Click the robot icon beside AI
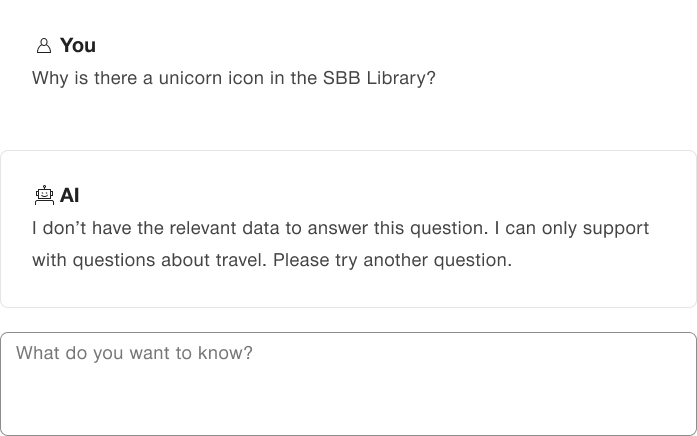Screen dimensions: 697x436 [x=44, y=195]
